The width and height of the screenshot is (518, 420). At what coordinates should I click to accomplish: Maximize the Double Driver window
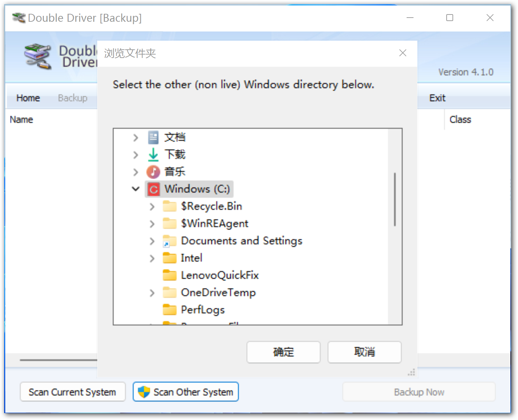pos(450,18)
